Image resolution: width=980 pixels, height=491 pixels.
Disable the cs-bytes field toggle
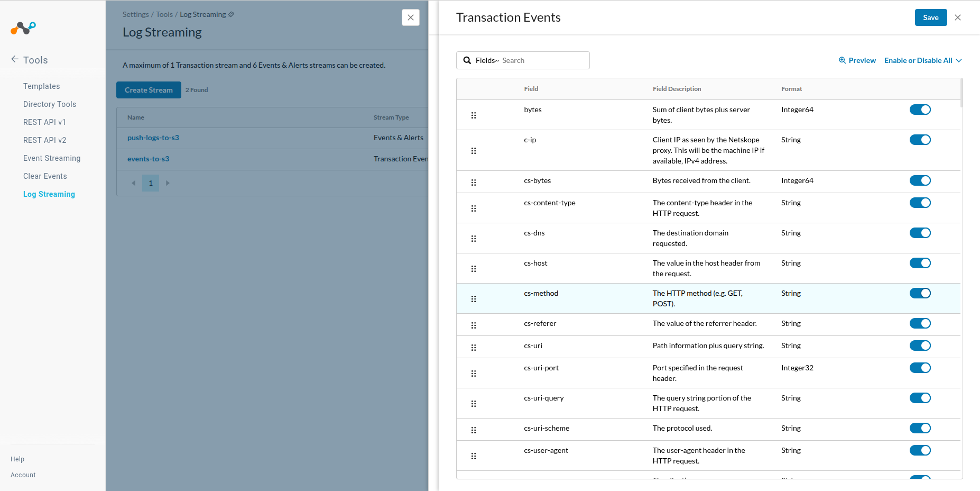(x=920, y=180)
